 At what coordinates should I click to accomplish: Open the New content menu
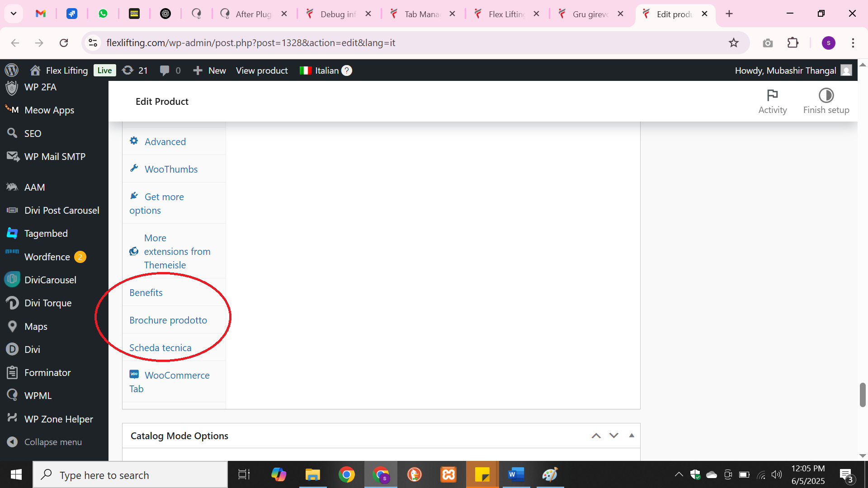[x=209, y=70]
